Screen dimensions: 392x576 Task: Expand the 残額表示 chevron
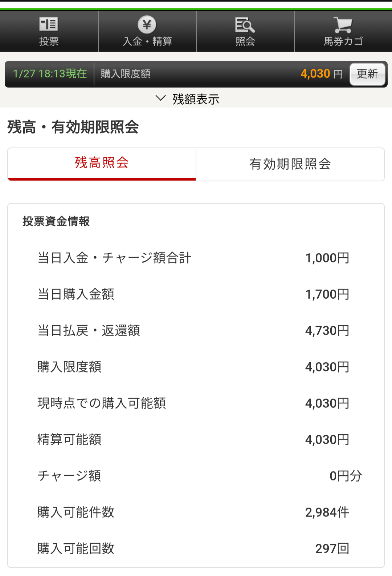coord(160,98)
